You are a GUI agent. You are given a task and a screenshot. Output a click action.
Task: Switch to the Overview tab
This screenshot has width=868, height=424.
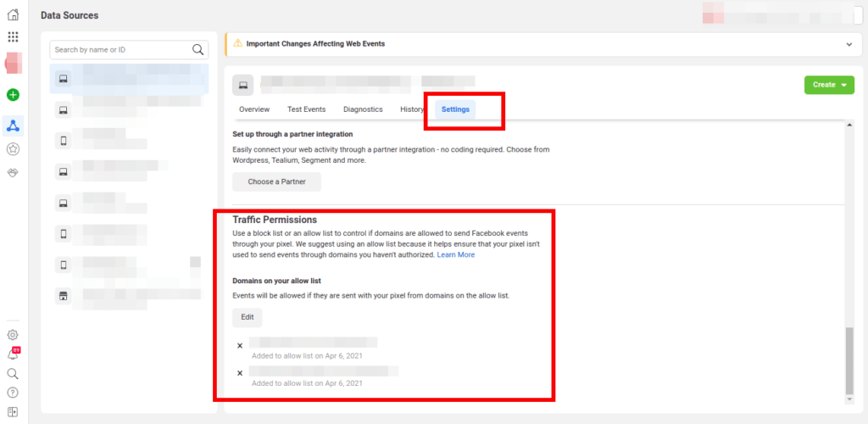[254, 109]
